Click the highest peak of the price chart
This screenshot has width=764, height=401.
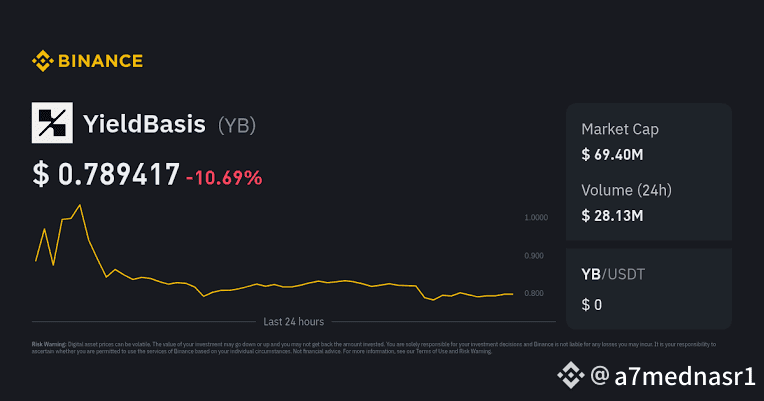pyautogui.click(x=79, y=205)
